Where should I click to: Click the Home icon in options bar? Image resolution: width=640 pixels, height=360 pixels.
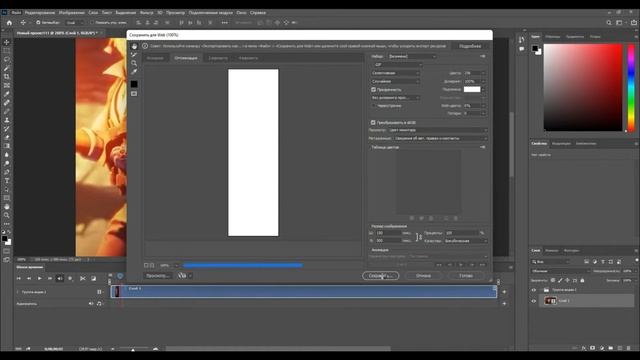(9, 22)
